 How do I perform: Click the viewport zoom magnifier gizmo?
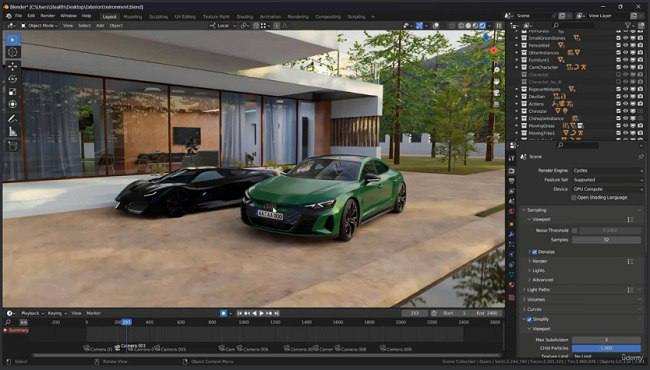(497, 70)
